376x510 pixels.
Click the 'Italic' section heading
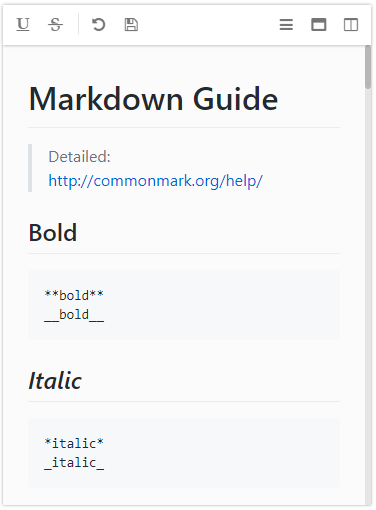[x=55, y=380]
